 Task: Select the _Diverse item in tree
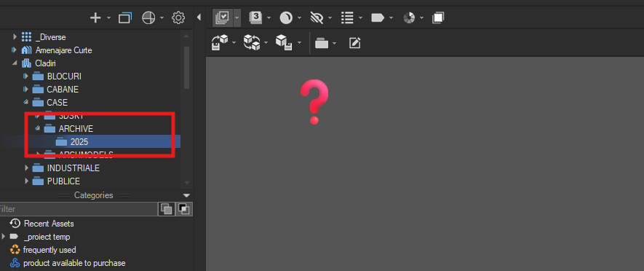(50, 37)
